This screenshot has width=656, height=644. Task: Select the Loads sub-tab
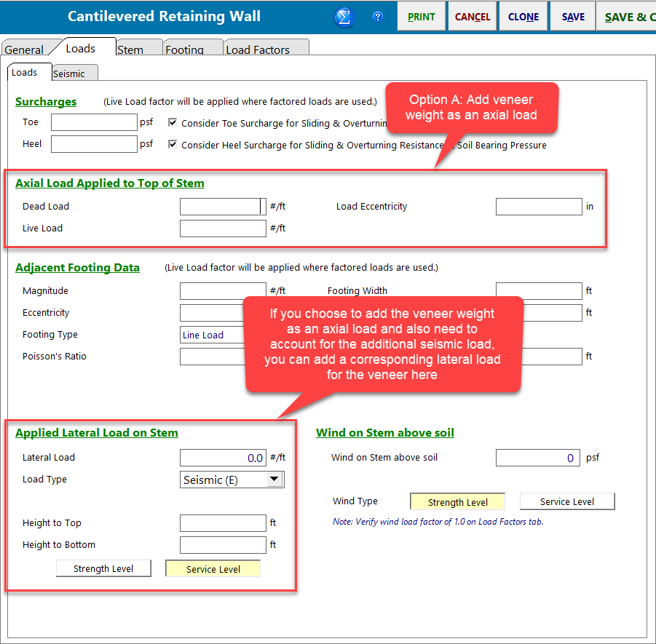click(x=29, y=72)
